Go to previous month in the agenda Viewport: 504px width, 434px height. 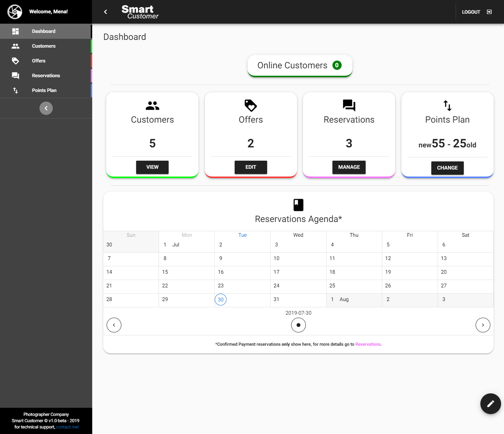coord(114,325)
